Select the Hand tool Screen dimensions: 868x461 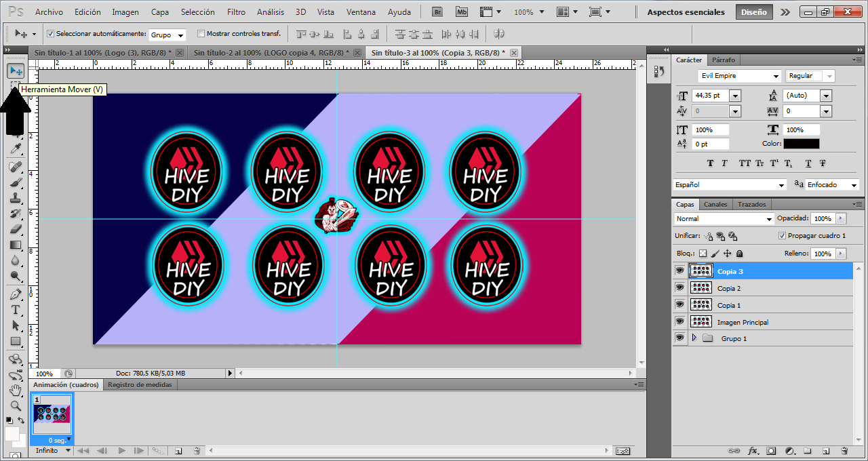(16, 391)
